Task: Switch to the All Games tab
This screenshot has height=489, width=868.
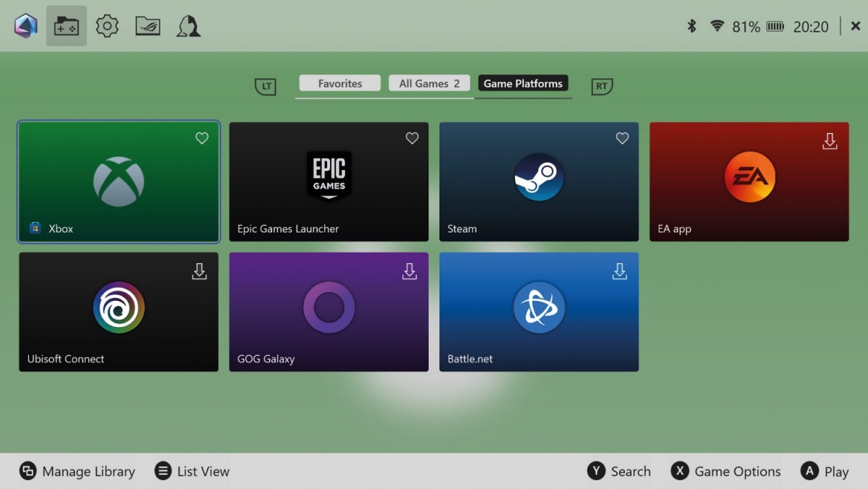Action: [x=430, y=83]
